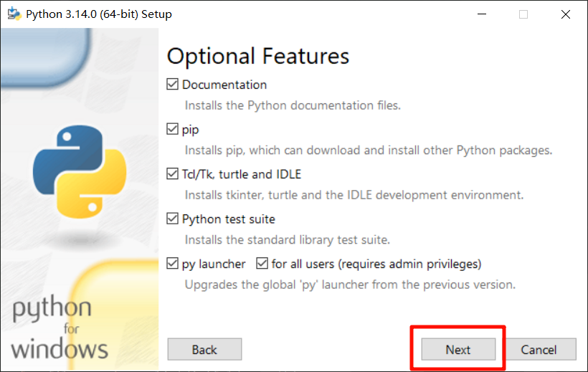Cancel the Python installation

click(x=539, y=350)
